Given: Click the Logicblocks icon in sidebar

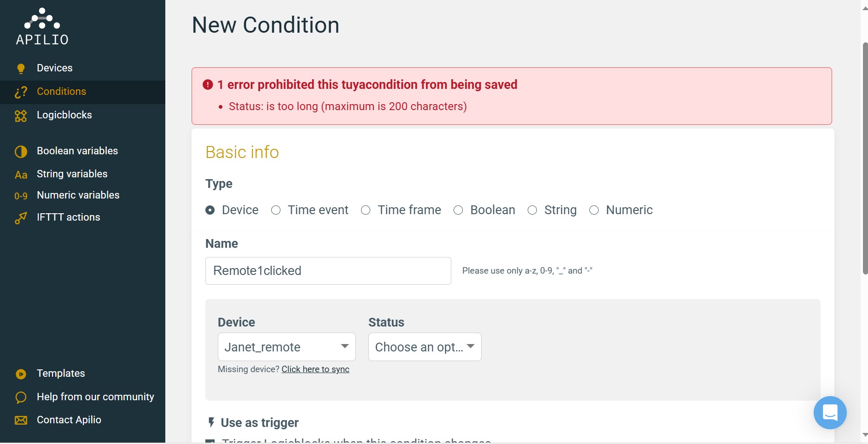Looking at the screenshot, I should click(x=21, y=116).
